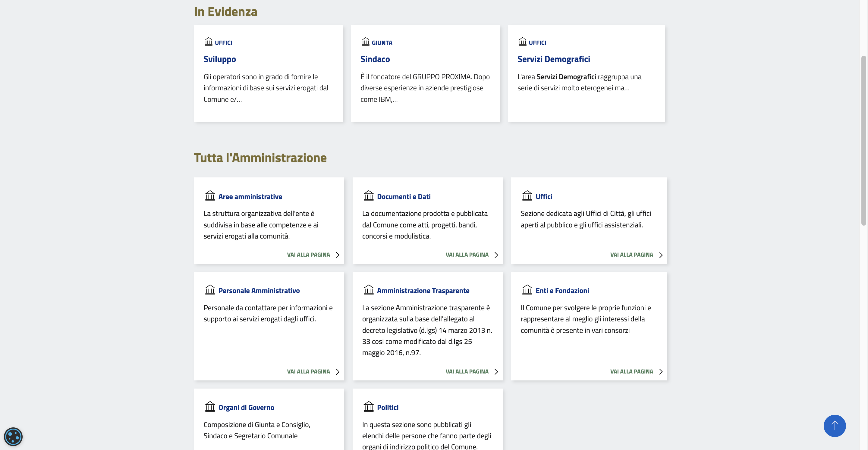The image size is (868, 450).
Task: Go to the Documenti e Dati page
Action: pos(467,255)
